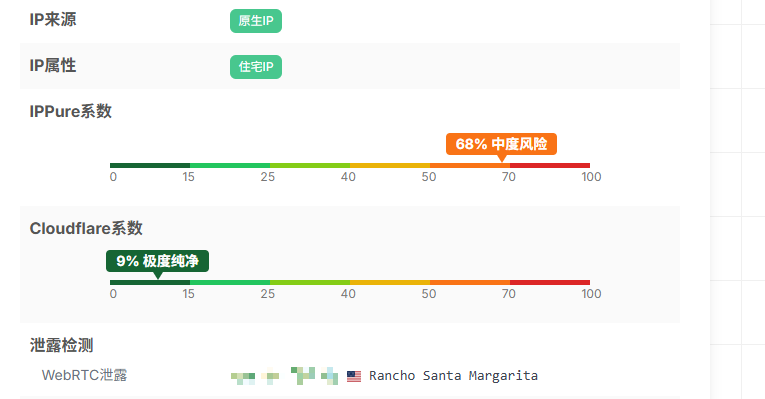
Task: Click the WebRTC泄露 label
Action: tap(84, 375)
